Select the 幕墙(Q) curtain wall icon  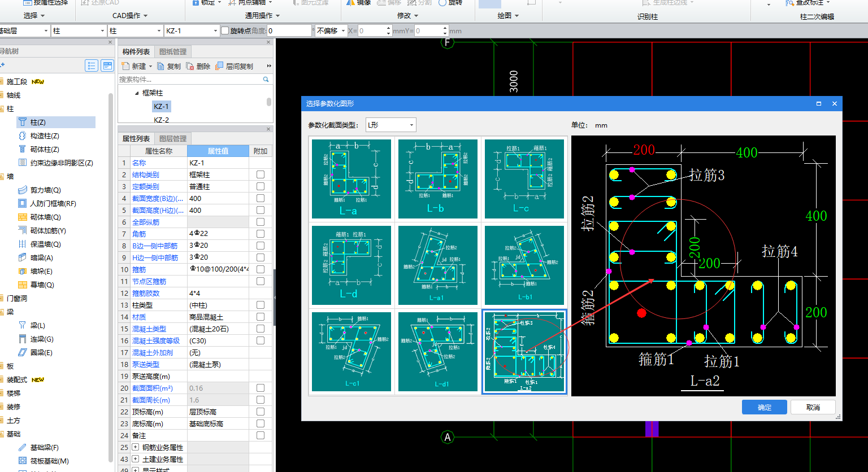[23, 285]
